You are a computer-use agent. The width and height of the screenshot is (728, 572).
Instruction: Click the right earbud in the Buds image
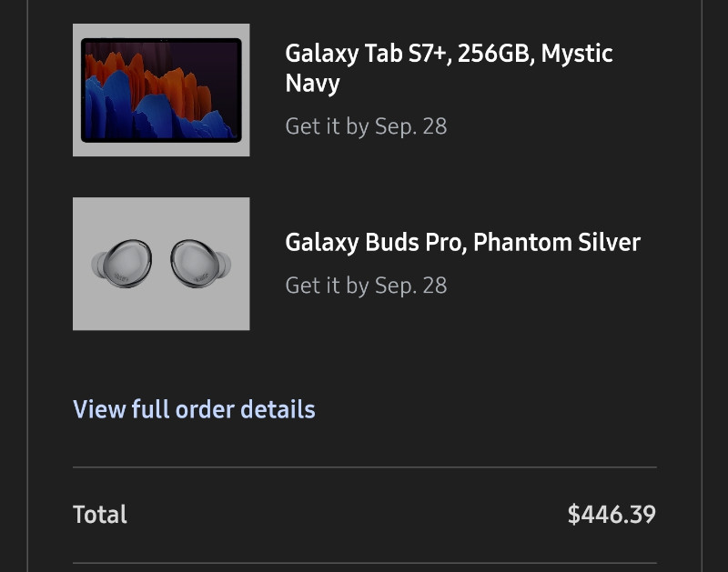[x=199, y=263]
